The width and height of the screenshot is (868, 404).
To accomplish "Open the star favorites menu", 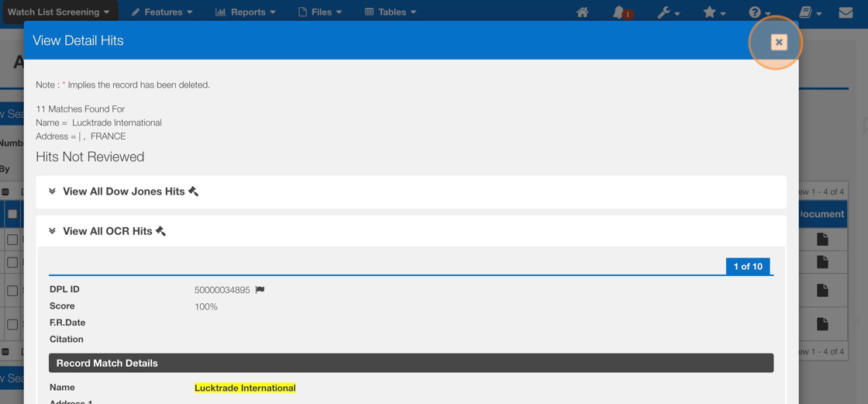I will pos(714,12).
